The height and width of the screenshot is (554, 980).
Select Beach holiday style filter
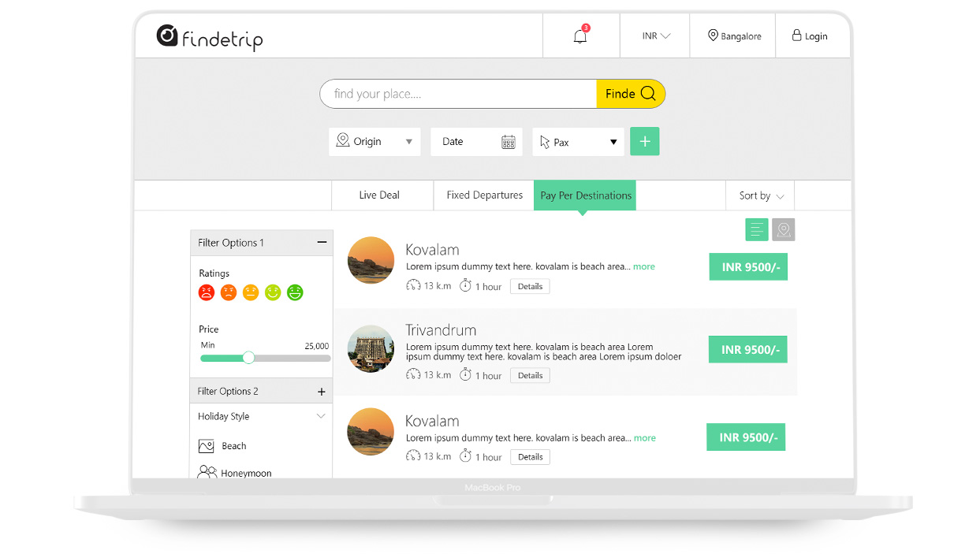(x=233, y=446)
